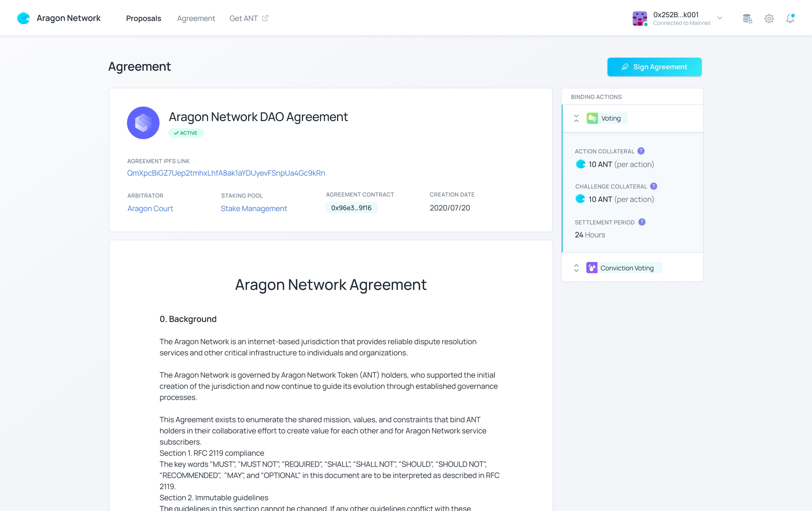Screen dimensions: 812x511
Task: Click the Settlement Period help icon
Action: click(x=641, y=222)
